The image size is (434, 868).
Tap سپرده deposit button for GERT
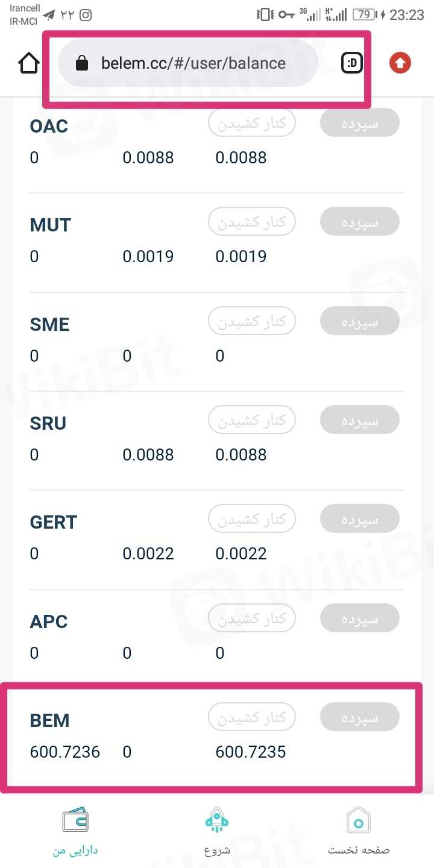coord(360,518)
